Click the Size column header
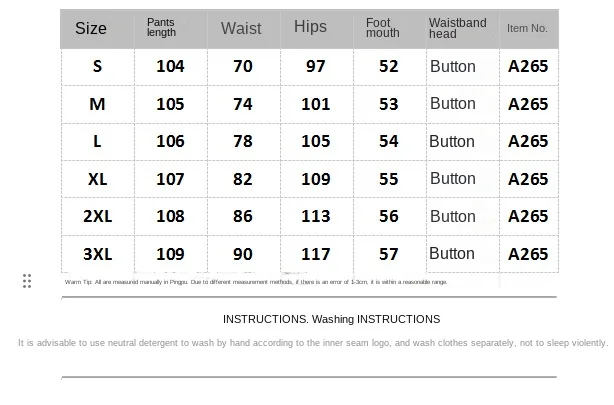 91,28
